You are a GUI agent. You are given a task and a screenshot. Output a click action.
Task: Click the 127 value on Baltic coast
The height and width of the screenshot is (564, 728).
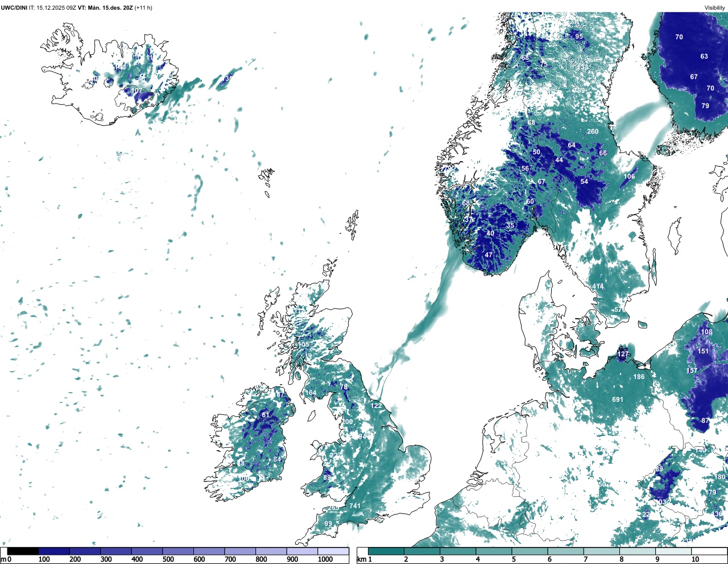tap(623, 354)
